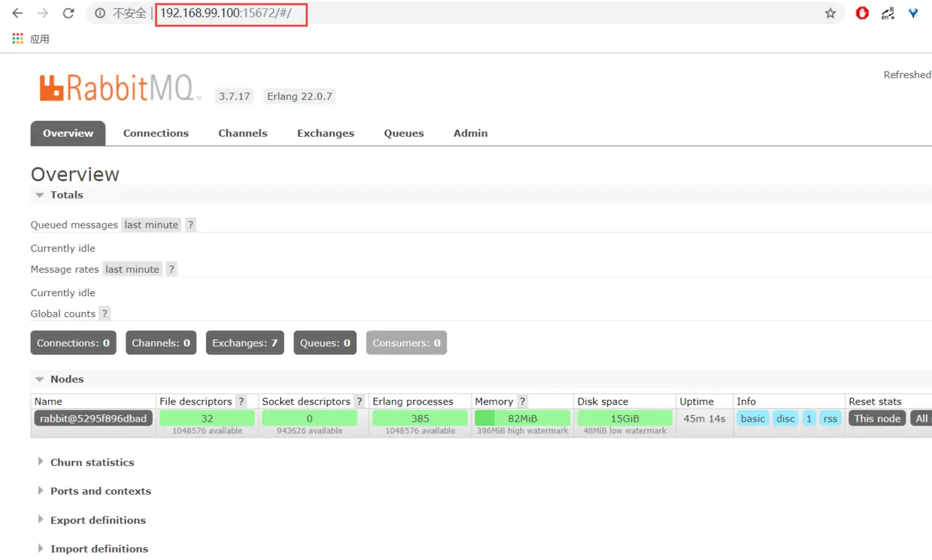Click the "?" next to Socket descriptors header
This screenshot has width=932, height=560.
pos(359,401)
